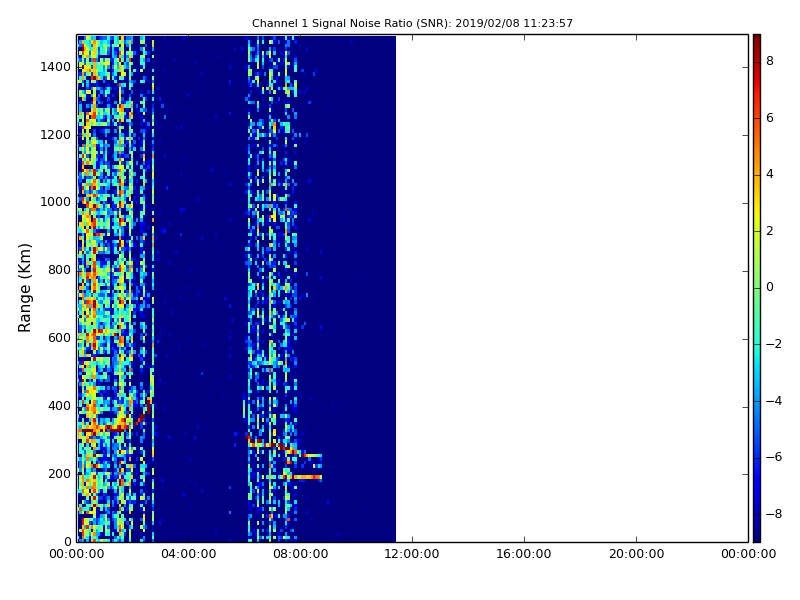Select the 600 y-axis tick label

coord(59,338)
